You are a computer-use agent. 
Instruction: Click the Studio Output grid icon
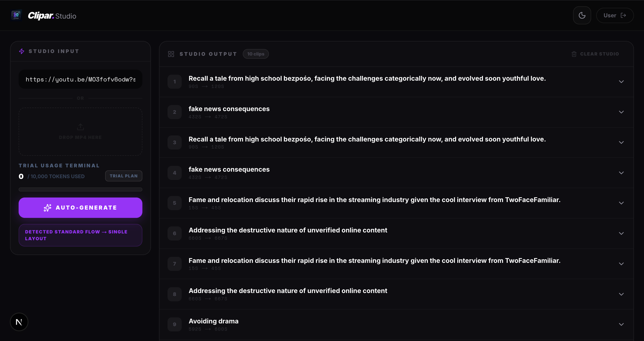(x=171, y=54)
